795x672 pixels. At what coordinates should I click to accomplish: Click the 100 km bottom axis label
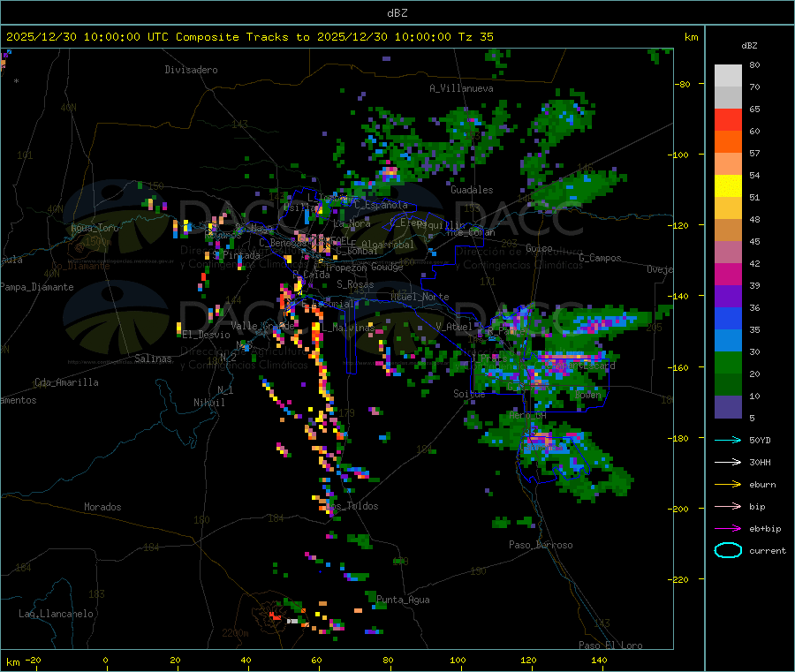[458, 660]
